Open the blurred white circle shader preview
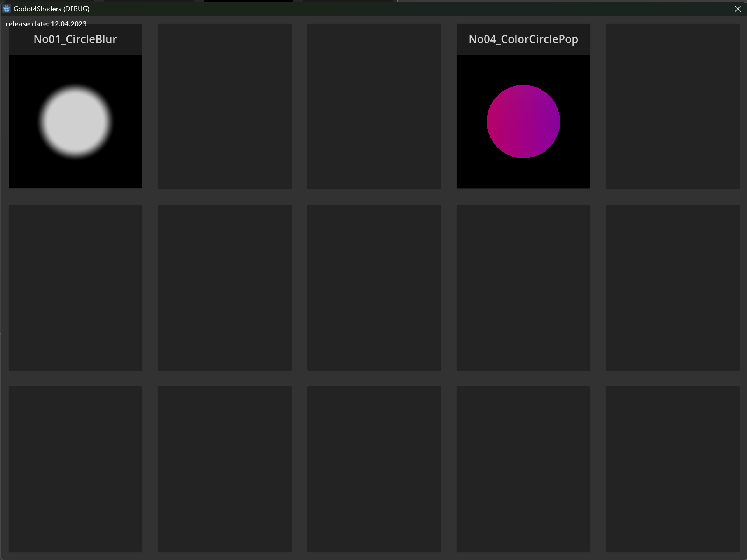 [75, 122]
